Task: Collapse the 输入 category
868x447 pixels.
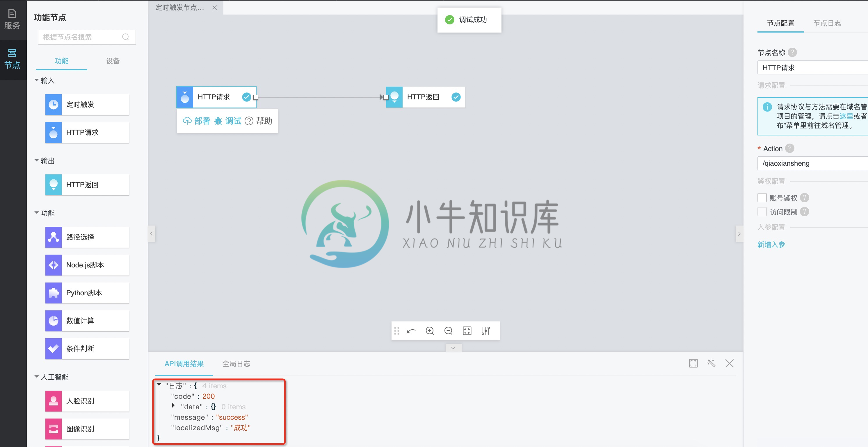Action: 36,80
